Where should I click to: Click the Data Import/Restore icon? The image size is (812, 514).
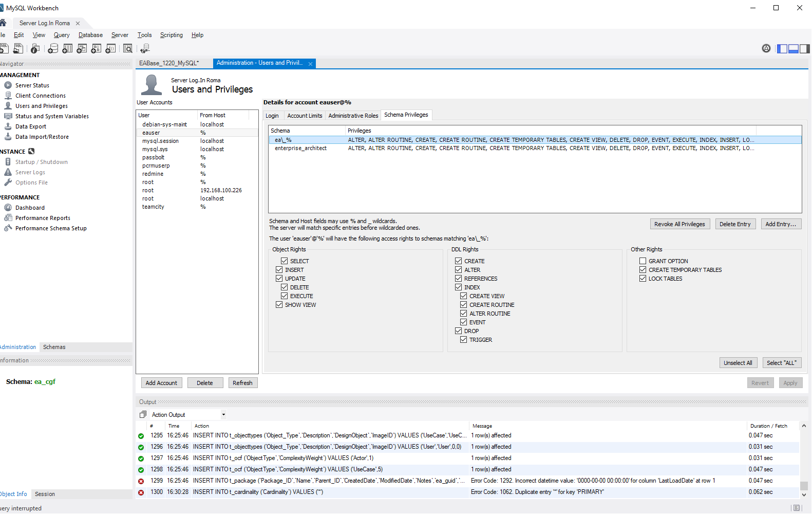(8, 137)
